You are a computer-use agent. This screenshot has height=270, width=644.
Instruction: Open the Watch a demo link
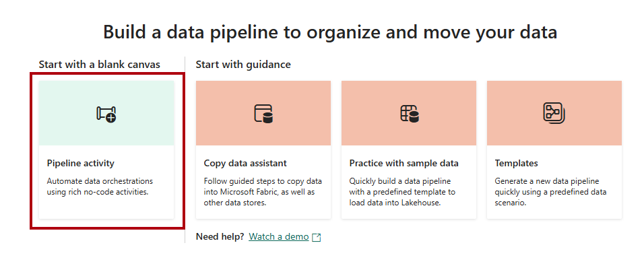click(279, 237)
